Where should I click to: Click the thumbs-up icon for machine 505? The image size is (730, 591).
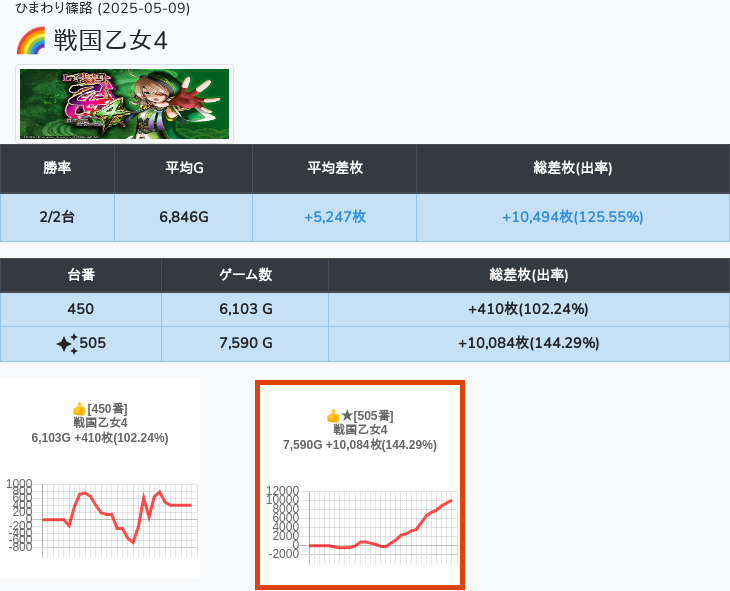(333, 416)
